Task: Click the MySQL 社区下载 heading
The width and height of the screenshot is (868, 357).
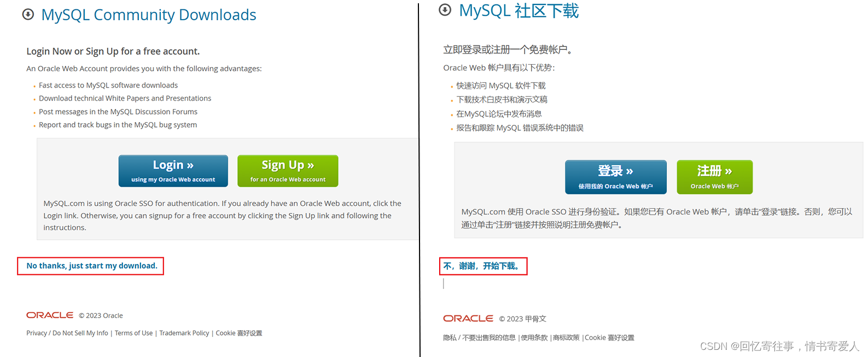Action: coord(519,10)
